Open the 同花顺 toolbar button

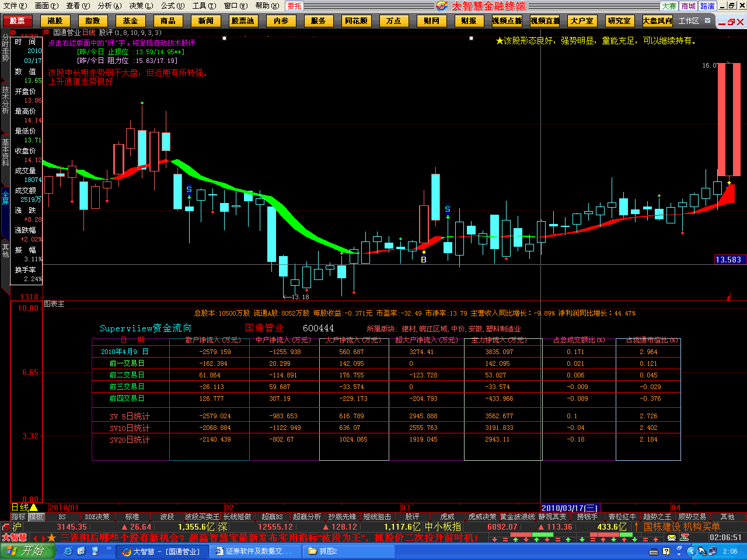357,21
